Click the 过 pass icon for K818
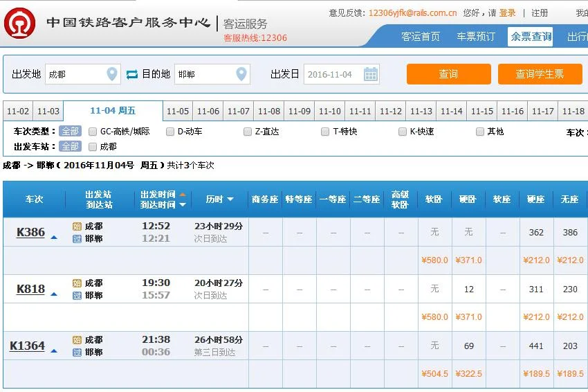The width and height of the screenshot is (588, 392). (77, 296)
